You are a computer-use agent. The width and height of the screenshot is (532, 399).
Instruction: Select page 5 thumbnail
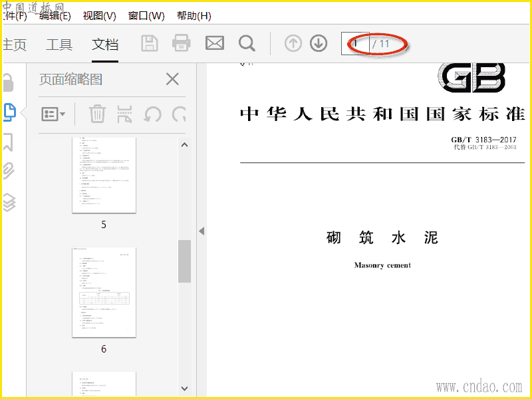point(104,176)
